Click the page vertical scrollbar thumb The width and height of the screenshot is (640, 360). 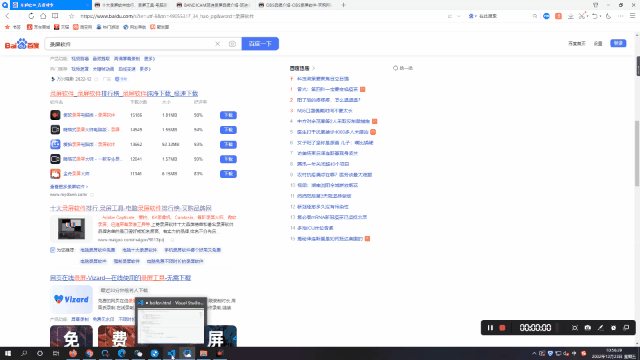(637, 153)
